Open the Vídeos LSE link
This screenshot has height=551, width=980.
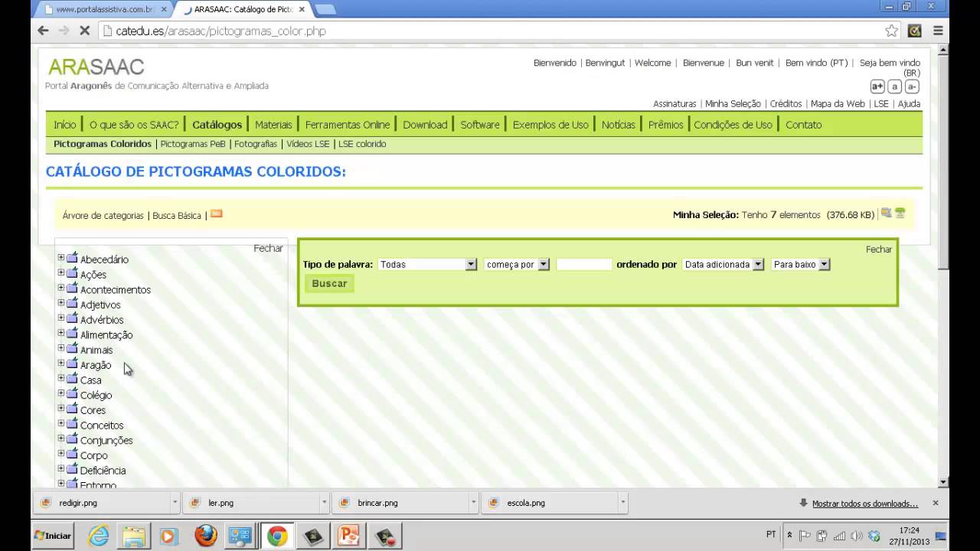pos(308,144)
